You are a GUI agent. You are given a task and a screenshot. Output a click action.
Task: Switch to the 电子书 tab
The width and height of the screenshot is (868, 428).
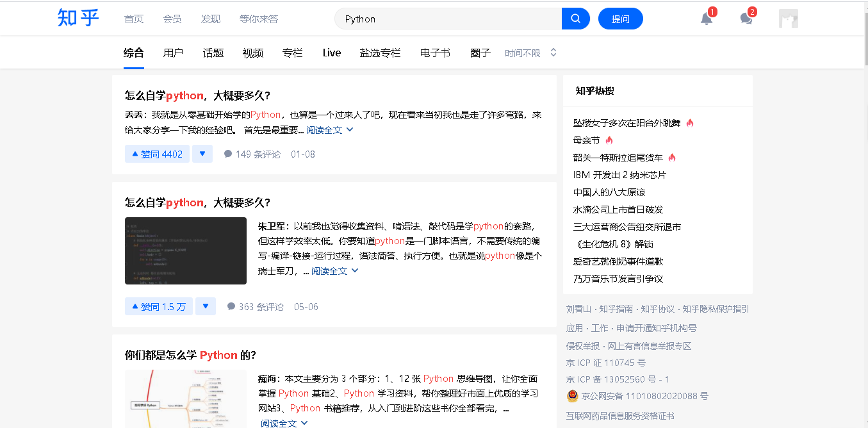pos(435,53)
